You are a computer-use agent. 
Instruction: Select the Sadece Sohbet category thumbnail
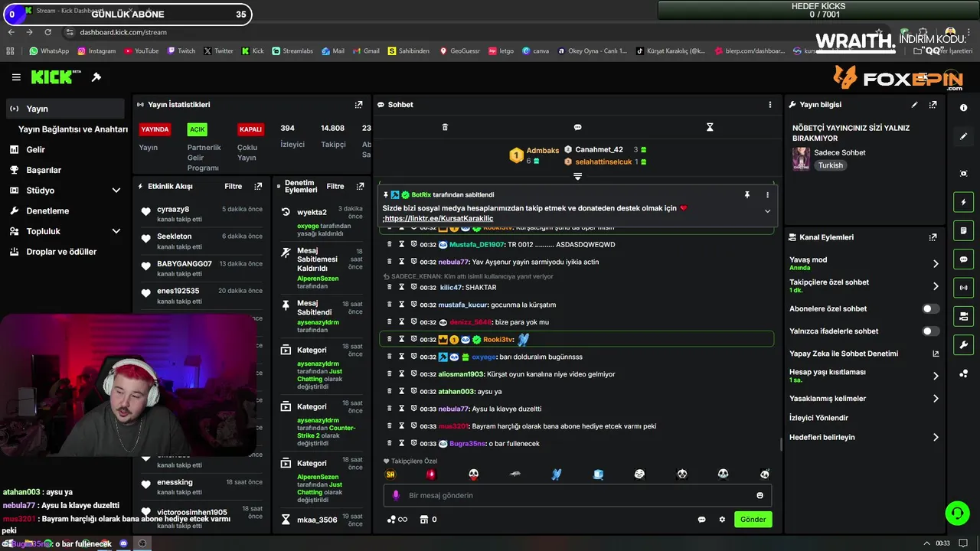point(801,158)
